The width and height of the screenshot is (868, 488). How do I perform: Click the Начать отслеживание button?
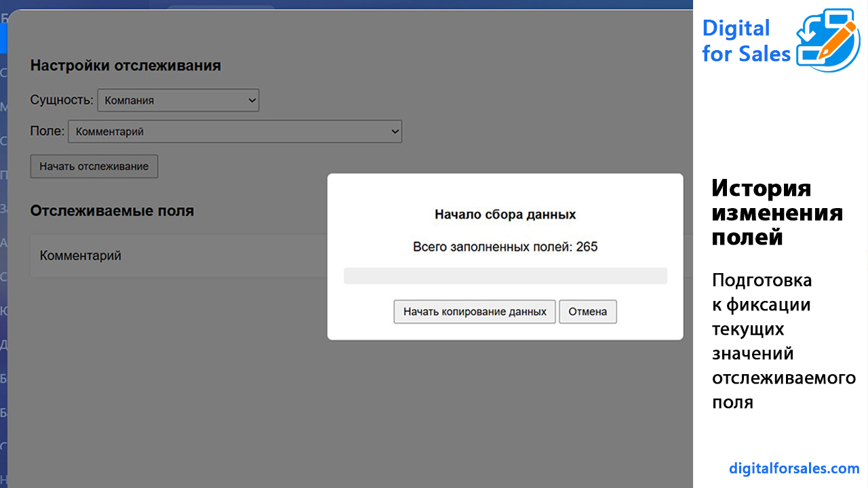pos(94,166)
